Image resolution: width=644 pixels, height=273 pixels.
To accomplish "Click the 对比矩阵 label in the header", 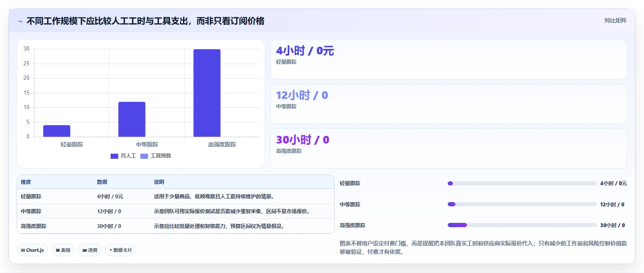I will tap(615, 20).
